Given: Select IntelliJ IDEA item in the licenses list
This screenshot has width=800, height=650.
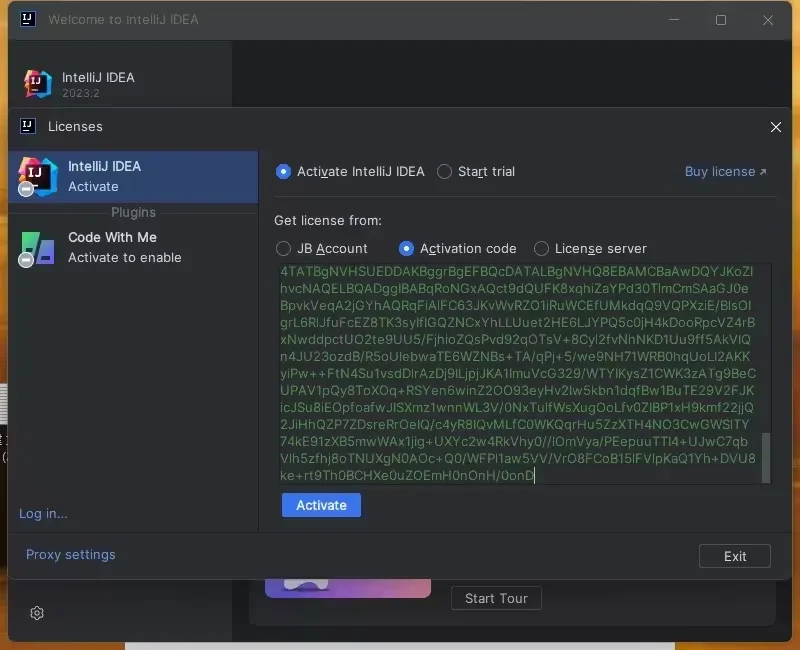Looking at the screenshot, I should coord(133,177).
